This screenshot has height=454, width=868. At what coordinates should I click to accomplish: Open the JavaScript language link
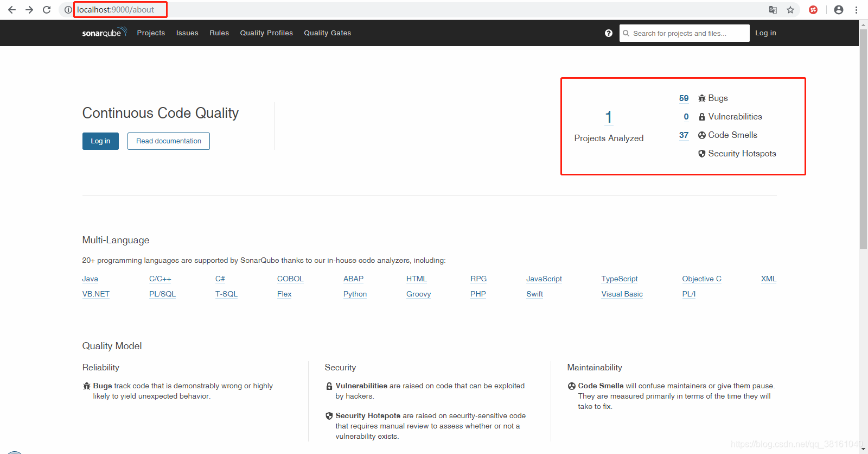pos(544,279)
